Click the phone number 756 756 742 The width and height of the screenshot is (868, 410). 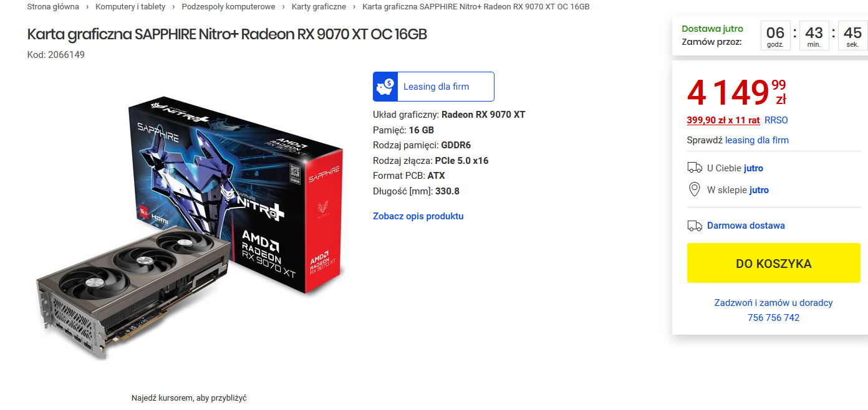tap(773, 318)
